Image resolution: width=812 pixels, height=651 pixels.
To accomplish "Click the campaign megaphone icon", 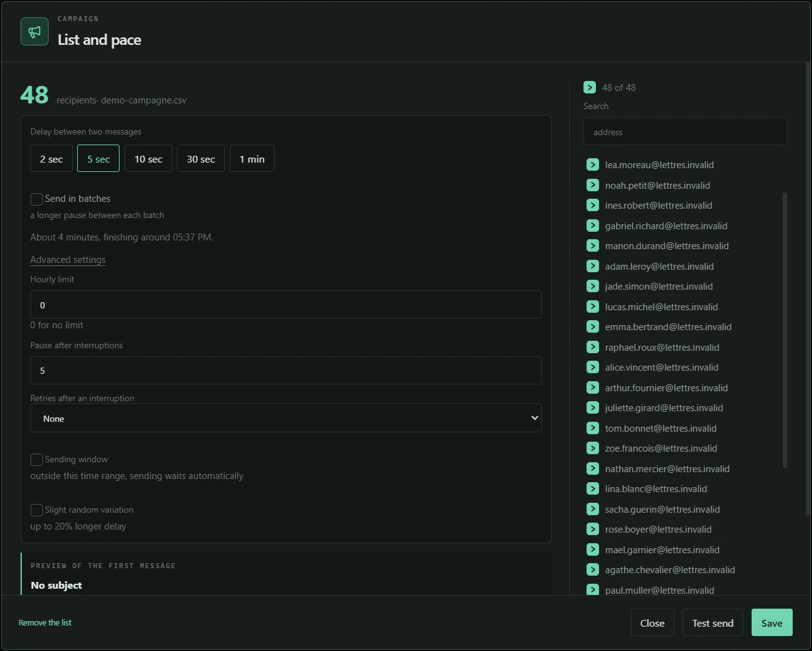I will coord(34,32).
